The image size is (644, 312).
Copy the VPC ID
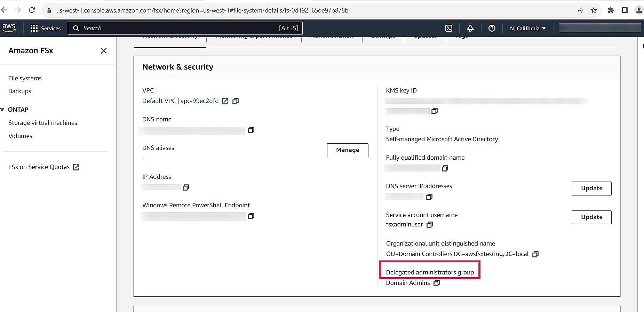click(236, 101)
